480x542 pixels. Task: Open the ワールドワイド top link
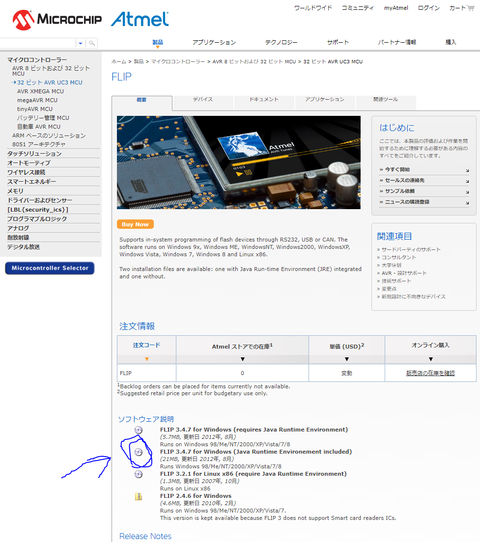[x=313, y=8]
